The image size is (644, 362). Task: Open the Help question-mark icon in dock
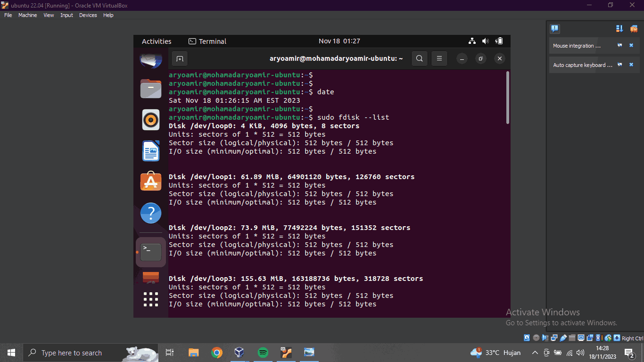151,214
